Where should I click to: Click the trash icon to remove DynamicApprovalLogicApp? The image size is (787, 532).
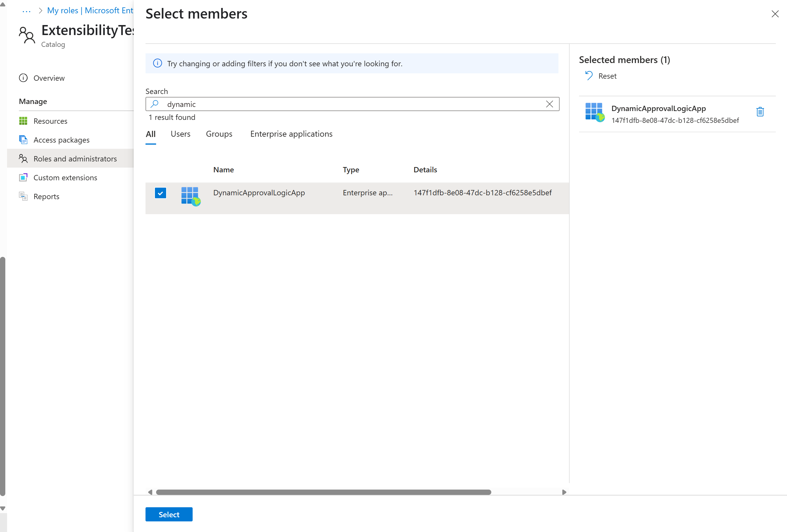pyautogui.click(x=760, y=112)
